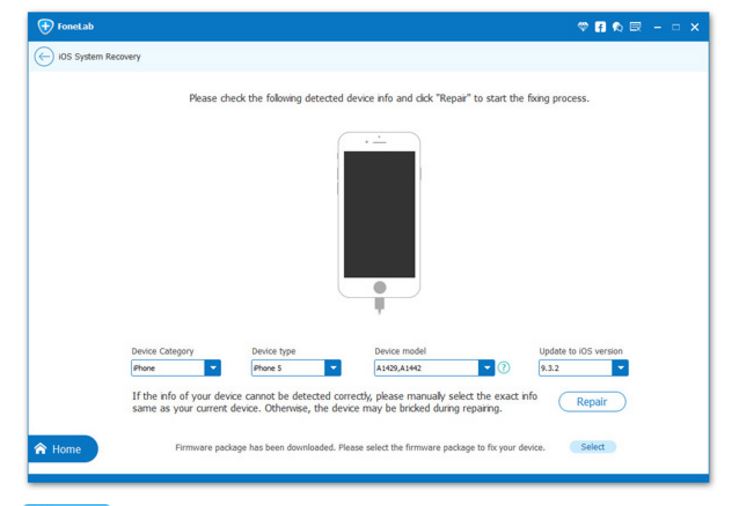The height and width of the screenshot is (506, 741).
Task: Choose firmware package with Select button
Action: click(593, 447)
